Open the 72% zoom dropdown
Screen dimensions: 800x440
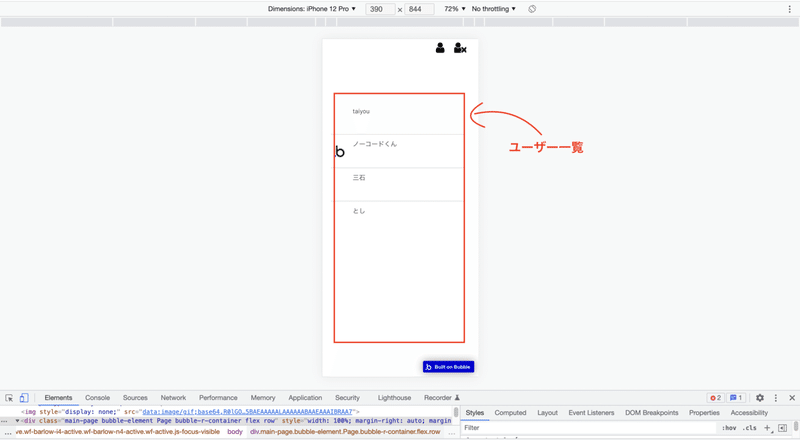(x=455, y=9)
